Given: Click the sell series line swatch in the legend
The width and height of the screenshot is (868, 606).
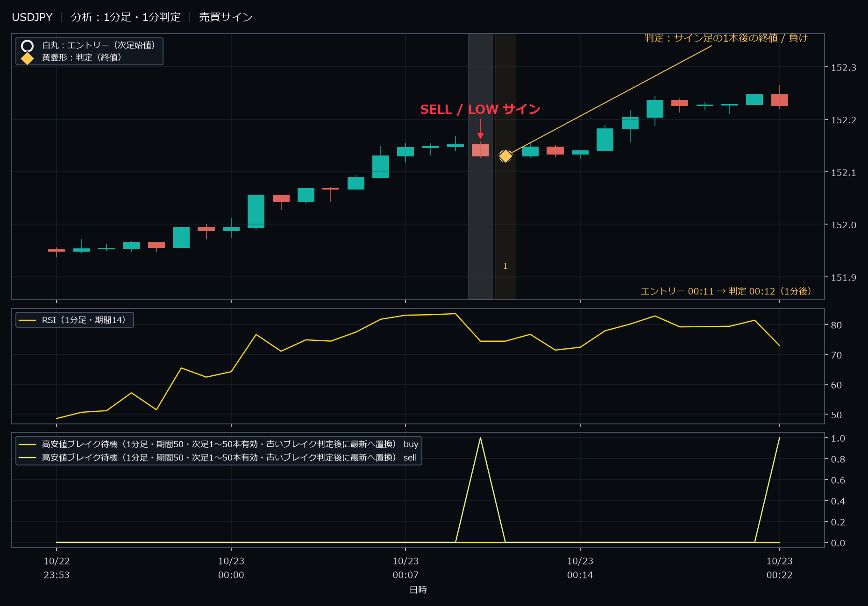Looking at the screenshot, I should pyautogui.click(x=27, y=458).
